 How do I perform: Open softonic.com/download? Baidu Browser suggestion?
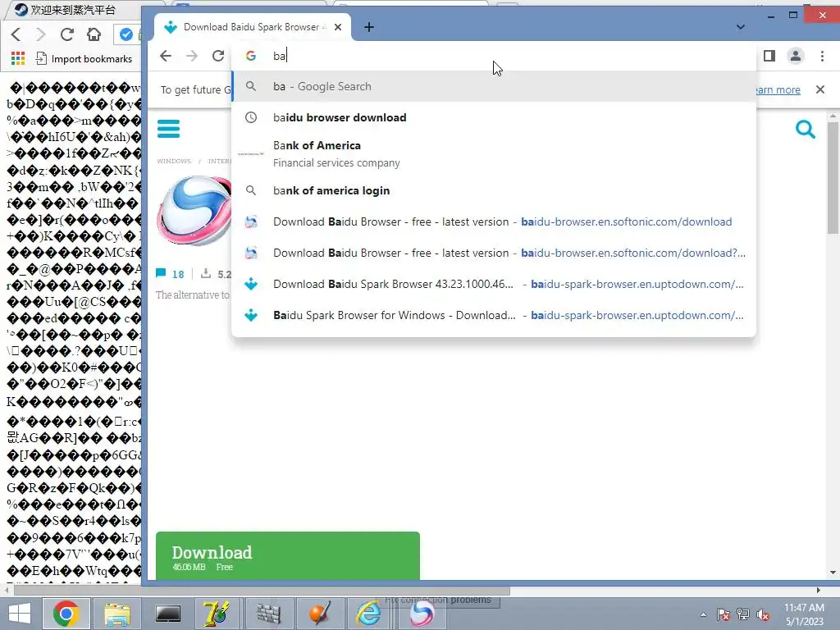point(494,253)
